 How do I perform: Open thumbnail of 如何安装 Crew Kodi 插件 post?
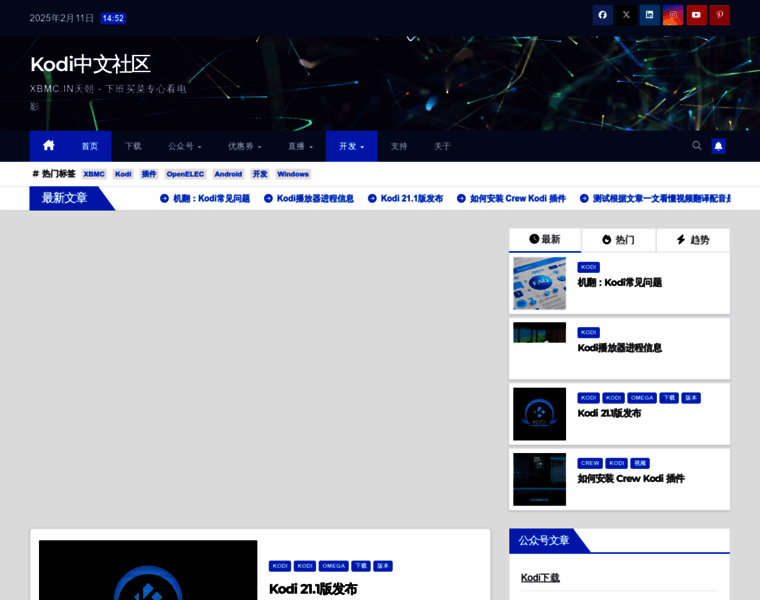[539, 479]
